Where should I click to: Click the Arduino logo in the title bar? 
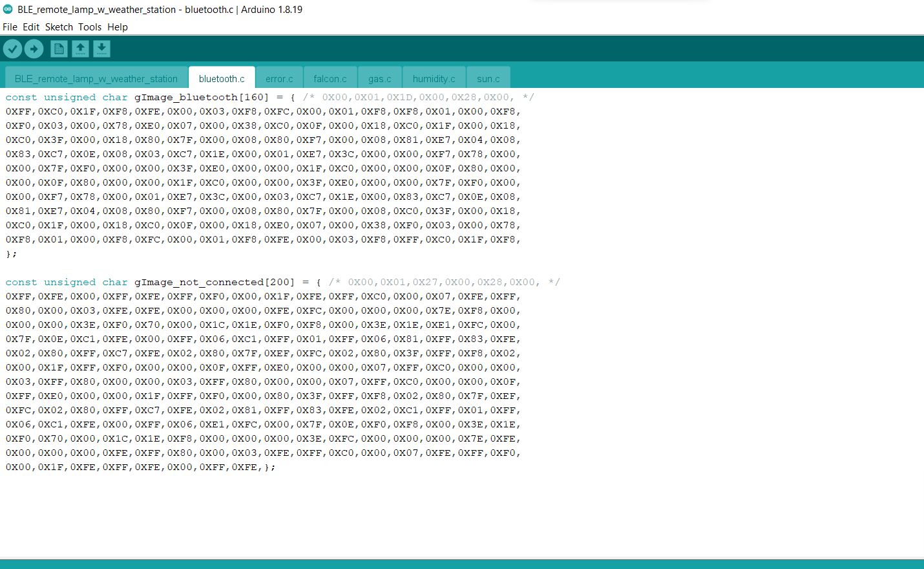click(x=8, y=9)
